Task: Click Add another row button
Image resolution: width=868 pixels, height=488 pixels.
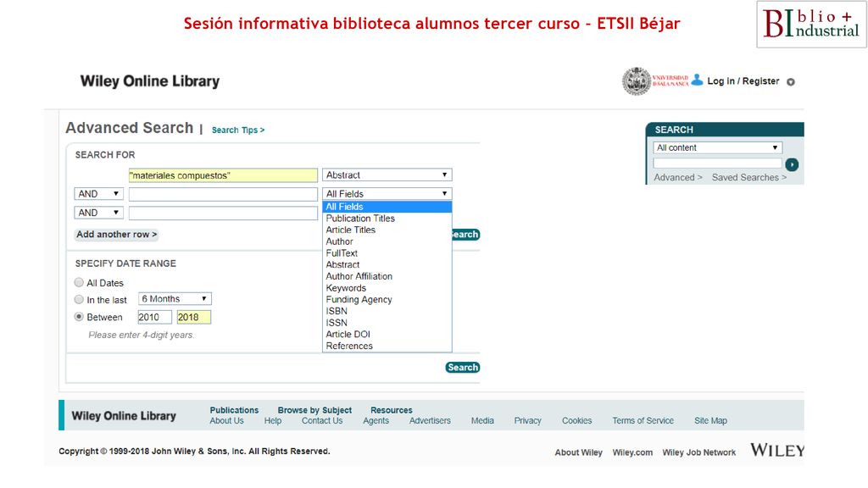Action: [x=117, y=235]
